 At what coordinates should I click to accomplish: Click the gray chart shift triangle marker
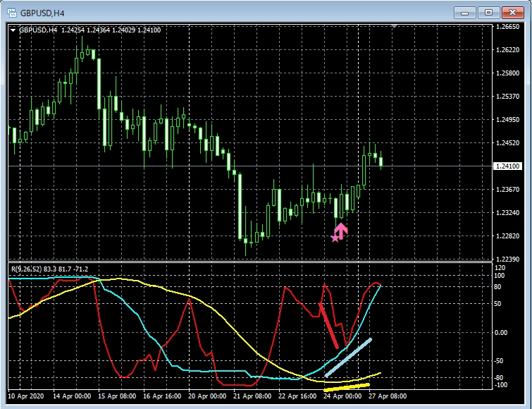tap(395, 27)
